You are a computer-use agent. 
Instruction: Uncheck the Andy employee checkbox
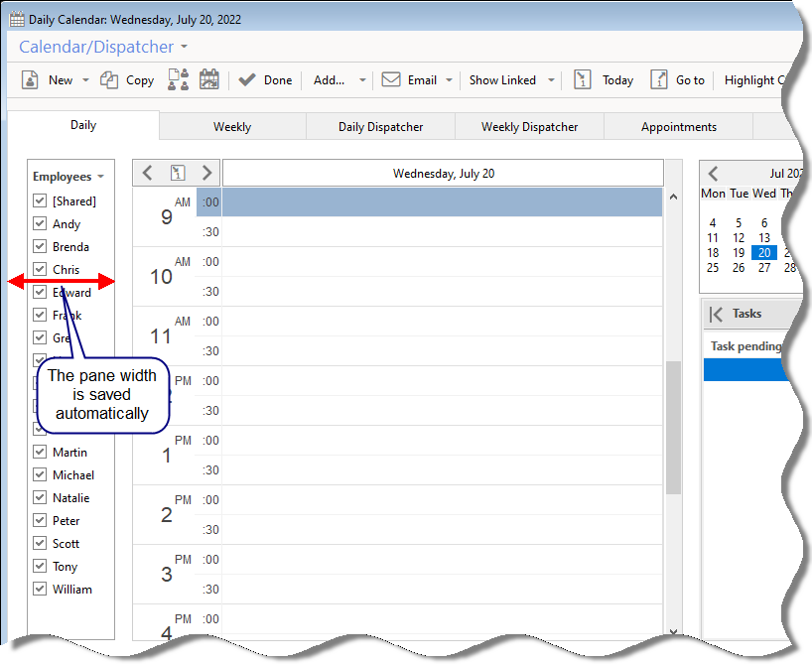tap(40, 224)
